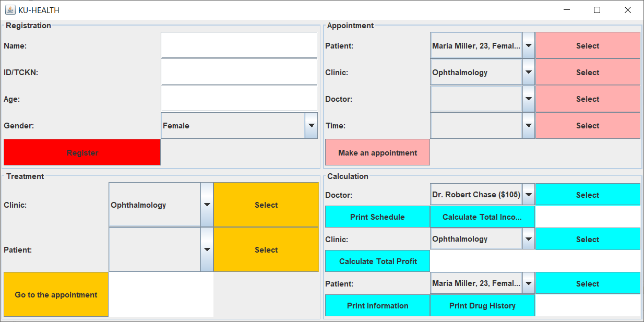This screenshot has width=644, height=322.
Task: Click the Select button beside Treatment Clinic
Action: (x=266, y=205)
